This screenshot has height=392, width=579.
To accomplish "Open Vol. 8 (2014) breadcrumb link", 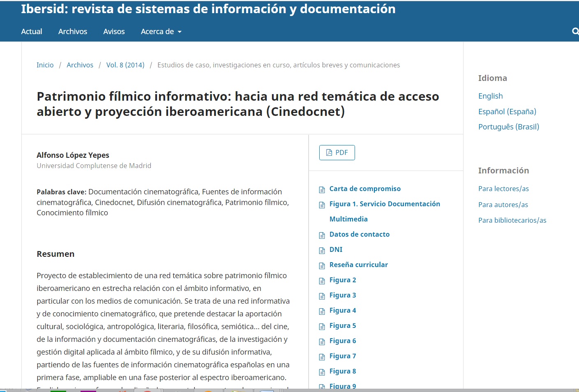I will tap(125, 65).
